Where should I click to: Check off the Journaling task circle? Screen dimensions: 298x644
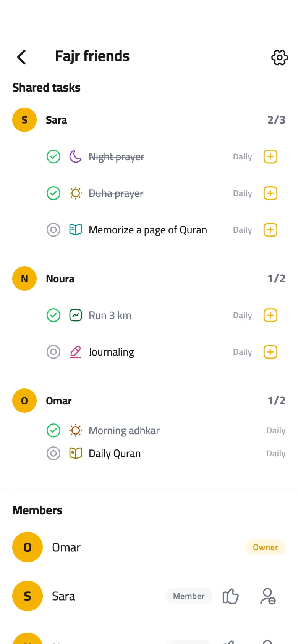coord(53,352)
